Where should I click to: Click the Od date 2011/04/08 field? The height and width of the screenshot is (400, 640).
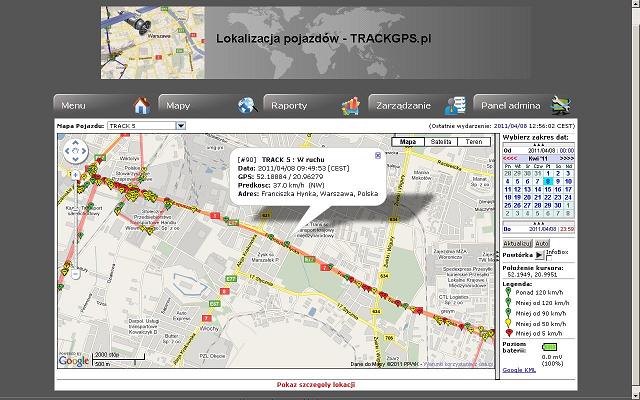pyautogui.click(x=542, y=151)
